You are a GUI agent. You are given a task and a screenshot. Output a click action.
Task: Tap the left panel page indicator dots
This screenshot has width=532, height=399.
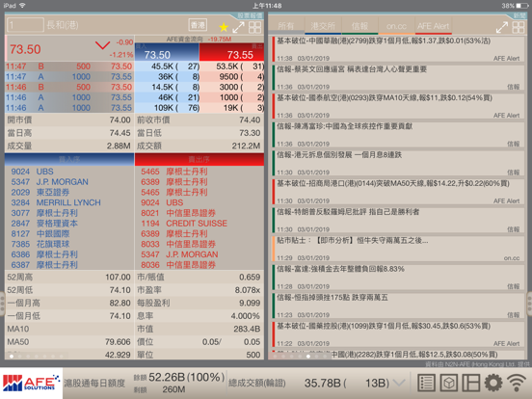click(37, 357)
